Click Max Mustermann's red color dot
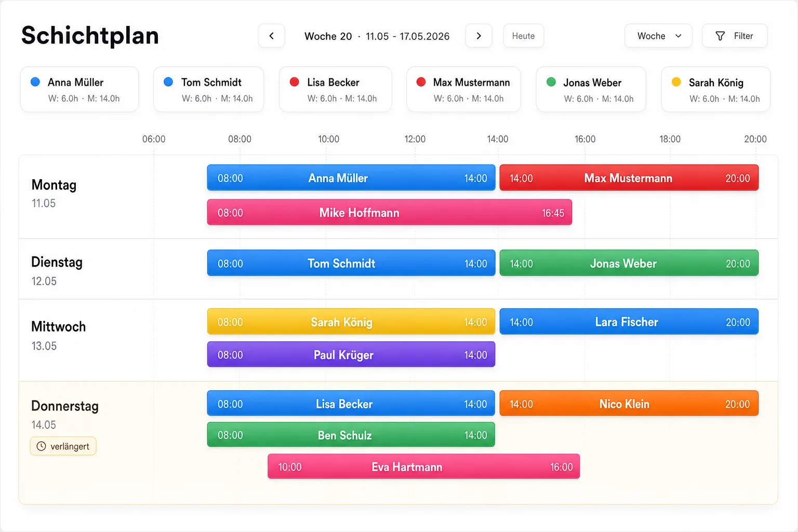Screen dimensions: 798x532 (421, 82)
